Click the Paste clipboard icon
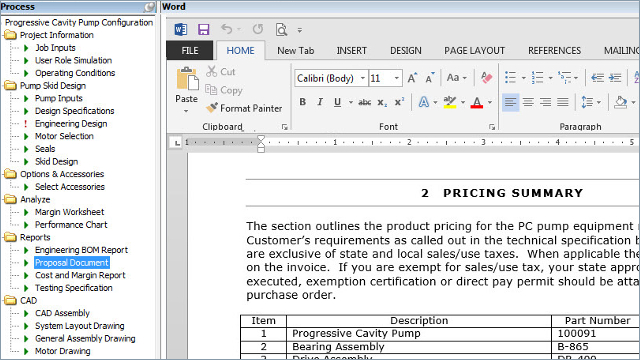 [187, 79]
